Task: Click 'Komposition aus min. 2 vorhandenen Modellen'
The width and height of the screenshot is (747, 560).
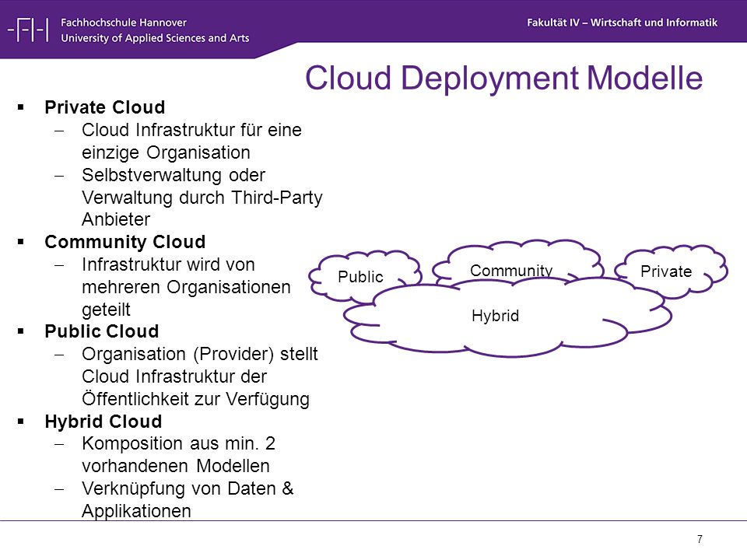Action: [x=178, y=454]
